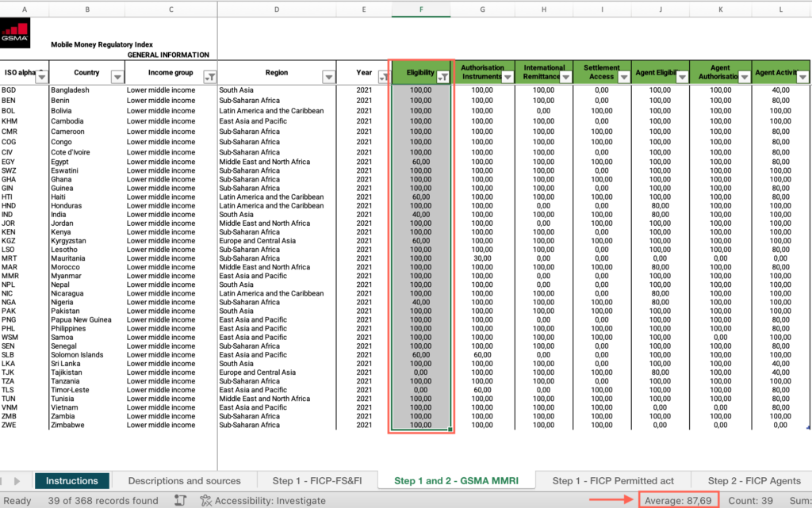The height and width of the screenshot is (508, 812).
Task: Select the Timor-Leste country cell
Action: click(x=86, y=390)
